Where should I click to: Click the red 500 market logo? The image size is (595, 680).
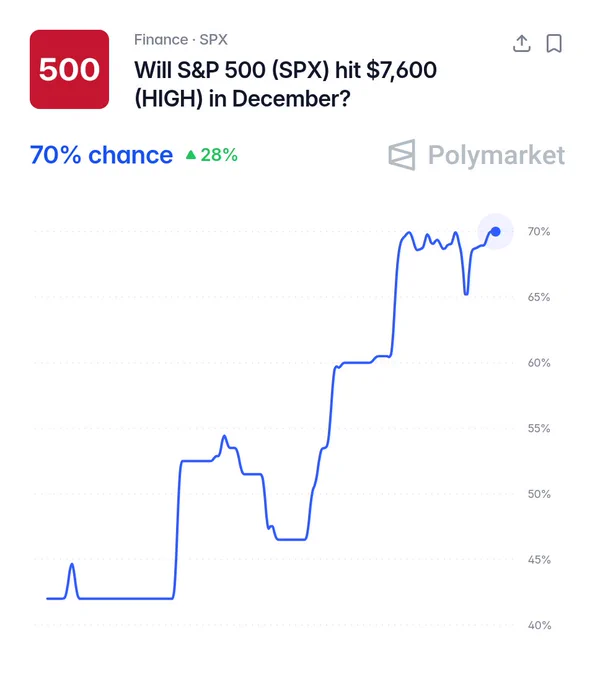(69, 69)
